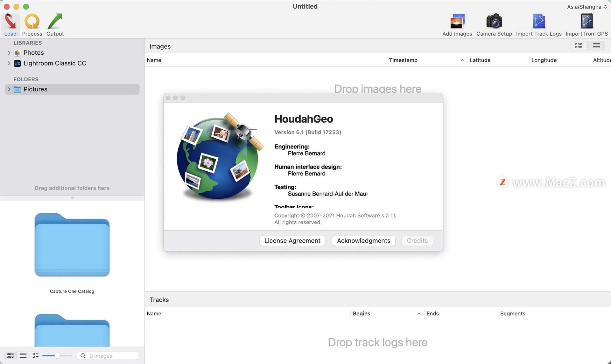
Task: Click the Credits button
Action: 417,241
